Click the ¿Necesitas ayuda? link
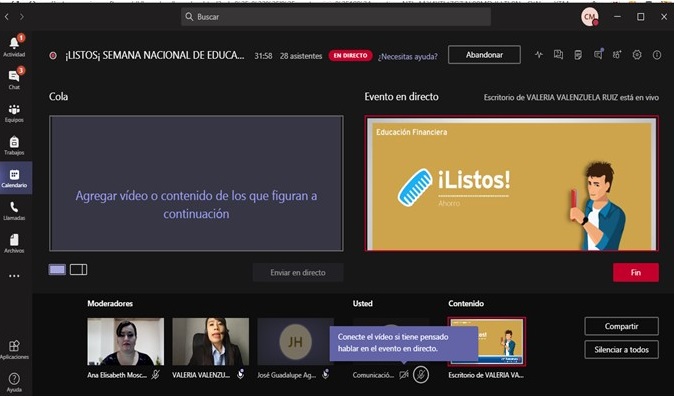This screenshot has height=397, width=674. pos(407,56)
